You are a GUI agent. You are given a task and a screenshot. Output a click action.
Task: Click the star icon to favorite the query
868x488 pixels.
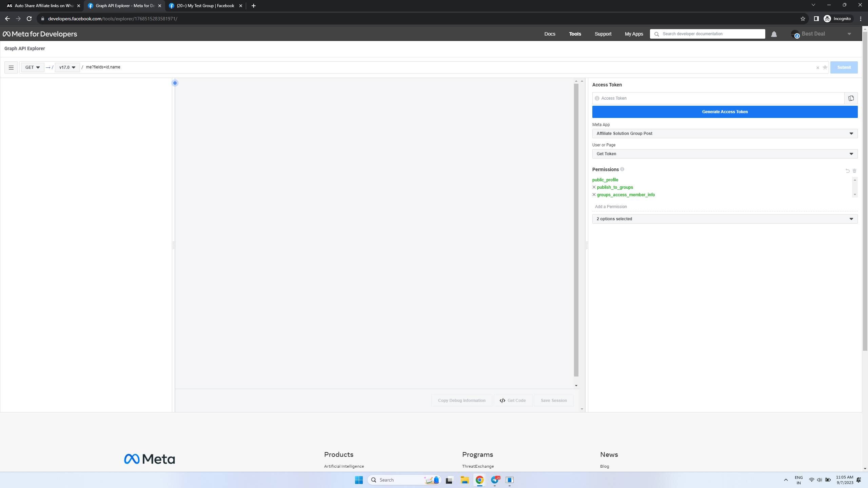click(825, 67)
